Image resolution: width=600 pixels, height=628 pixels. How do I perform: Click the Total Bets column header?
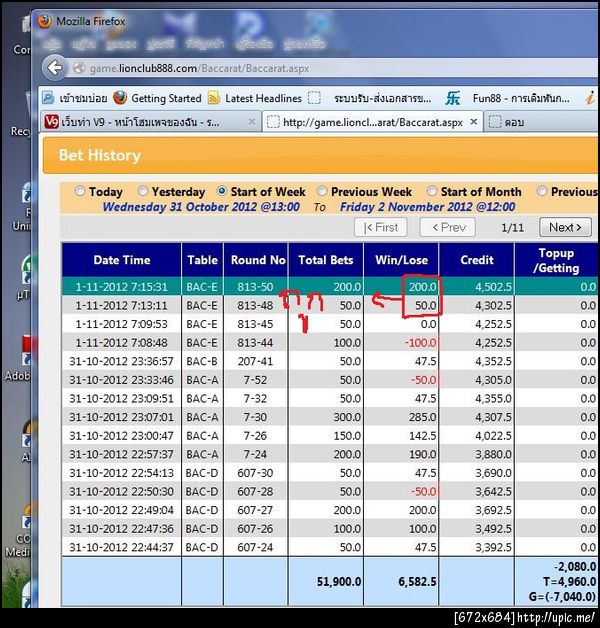[326, 260]
